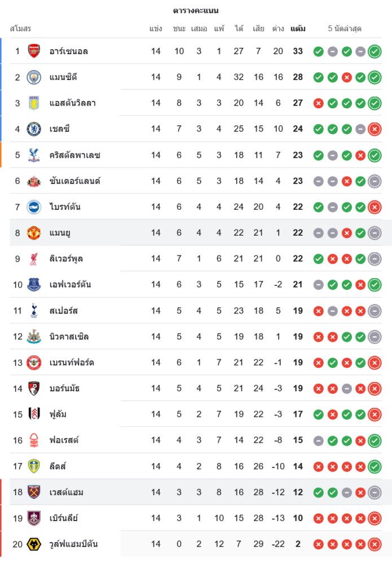Click the Chelsea club crest
Screen dimensions: 392x564
pos(34,129)
